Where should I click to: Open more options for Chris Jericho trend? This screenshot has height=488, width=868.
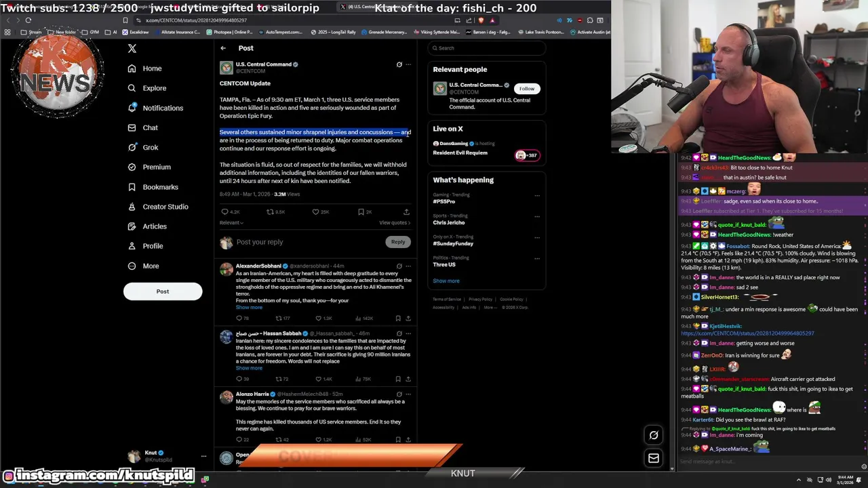[537, 217]
